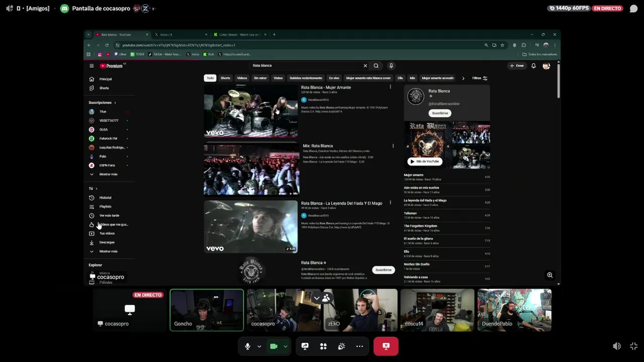
Task: Open camera options dropdown arrow
Action: tap(285, 346)
